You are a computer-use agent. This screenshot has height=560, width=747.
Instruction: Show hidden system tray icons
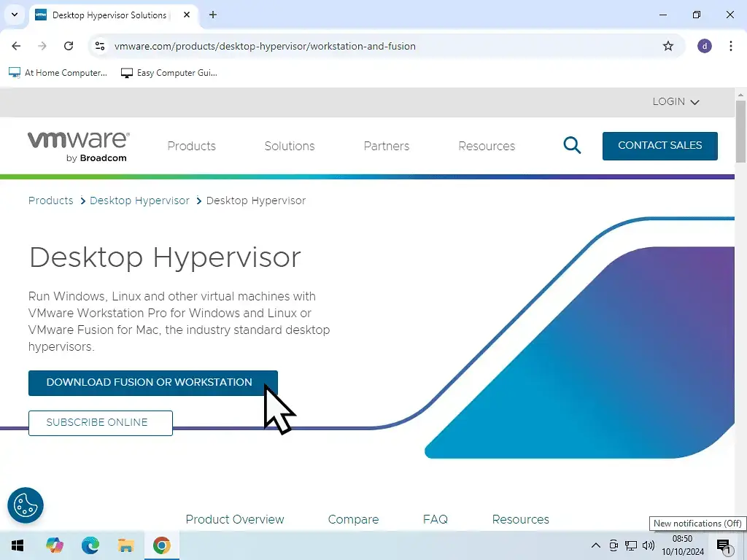pos(595,545)
